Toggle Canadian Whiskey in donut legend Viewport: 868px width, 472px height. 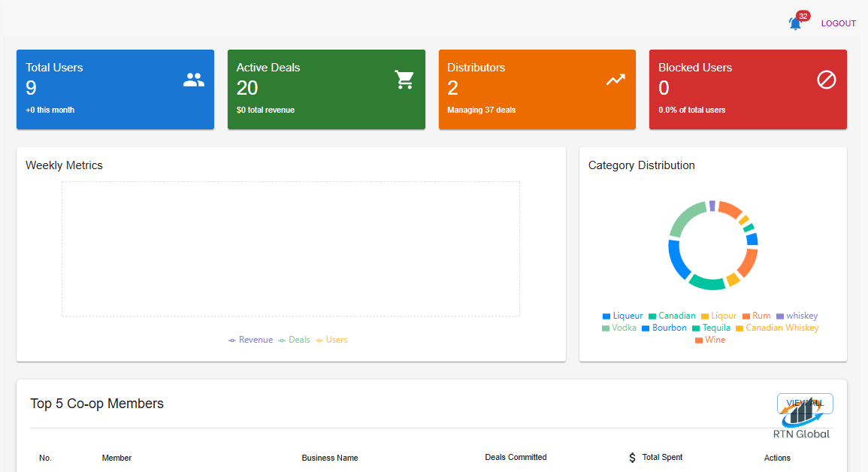777,328
